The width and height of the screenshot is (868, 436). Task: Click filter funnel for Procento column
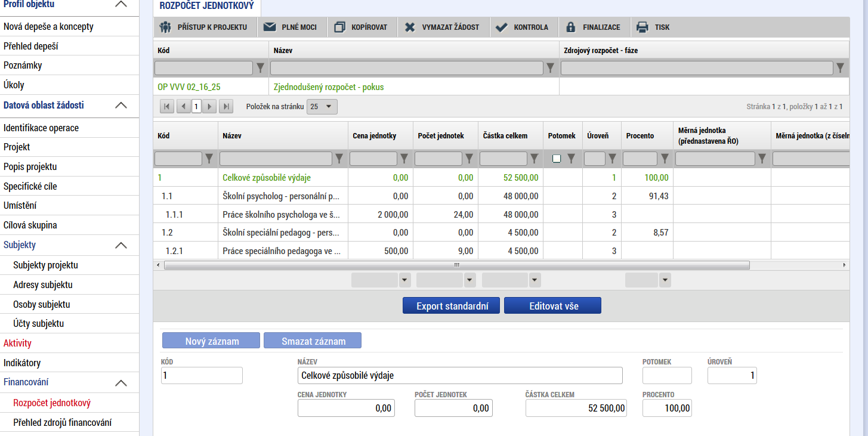(665, 159)
